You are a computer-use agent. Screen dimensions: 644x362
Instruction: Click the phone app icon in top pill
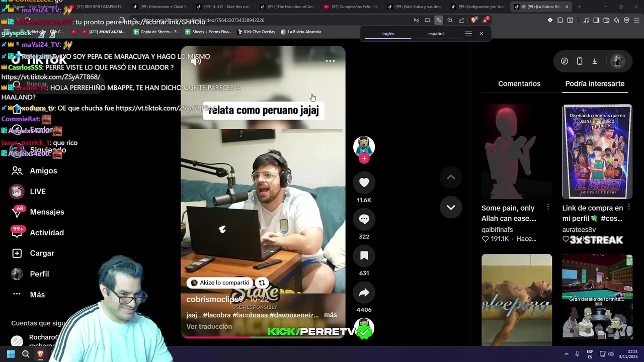tap(580, 61)
